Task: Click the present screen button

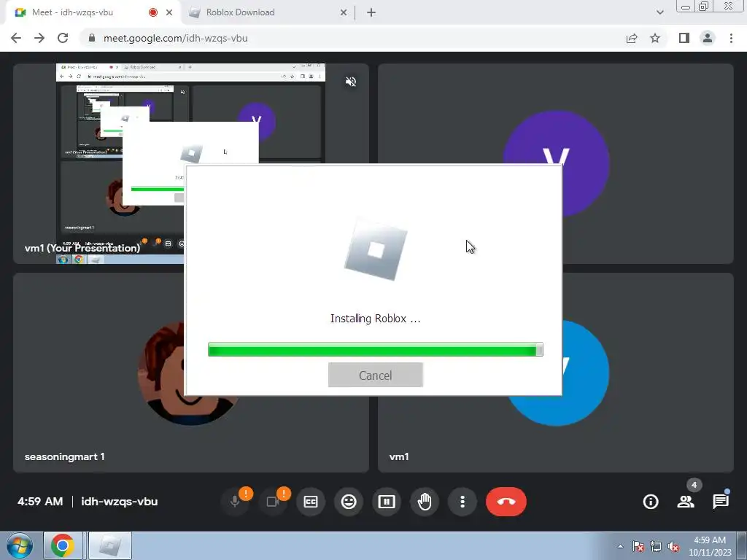Action: point(387,502)
